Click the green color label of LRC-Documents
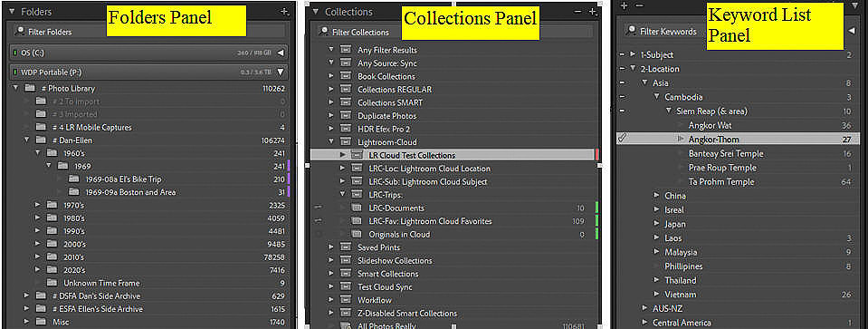 pos(596,208)
